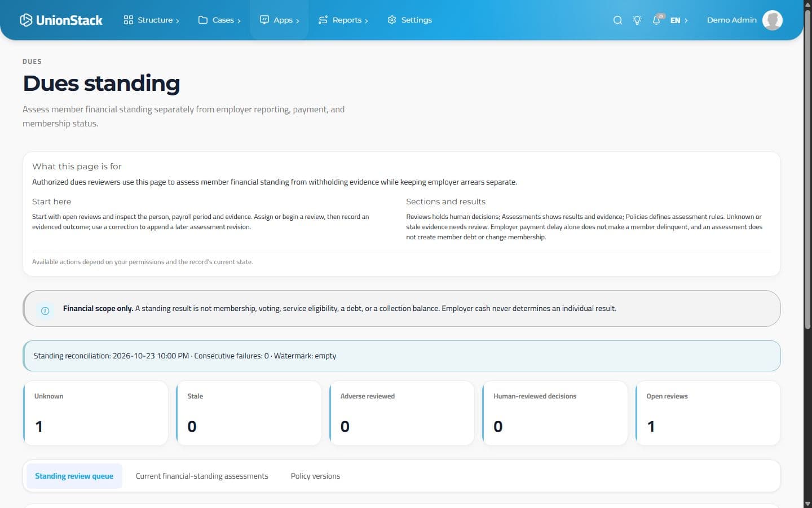Click the 'Dues standing' heading
This screenshot has width=812, height=508.
(101, 83)
